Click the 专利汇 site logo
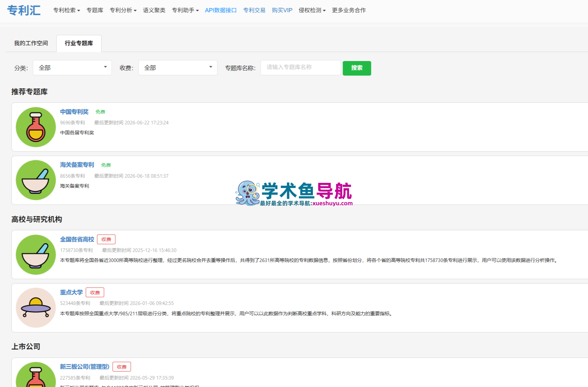The width and height of the screenshot is (588, 387). [24, 10]
